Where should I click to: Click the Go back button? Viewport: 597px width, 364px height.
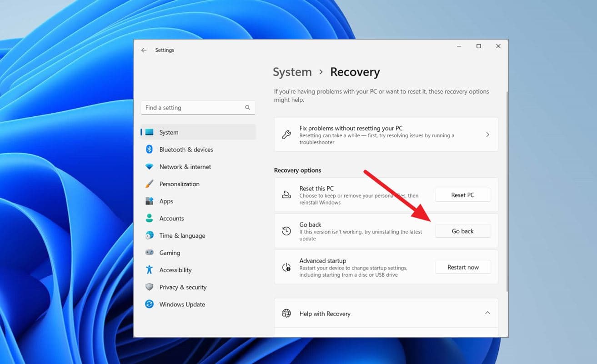(x=463, y=231)
